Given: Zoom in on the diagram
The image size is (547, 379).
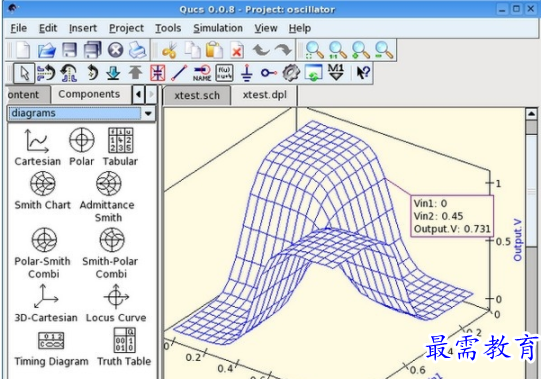Looking at the screenshot, I should (361, 50).
